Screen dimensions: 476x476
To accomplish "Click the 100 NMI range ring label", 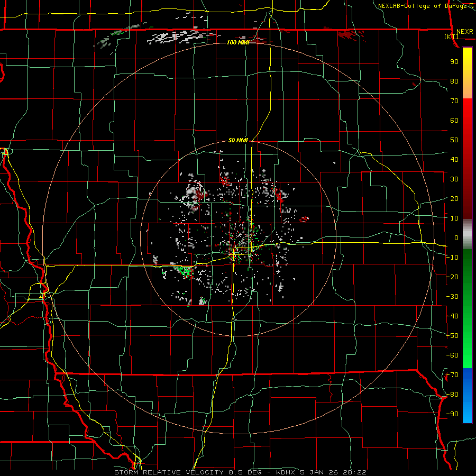I will point(238,42).
